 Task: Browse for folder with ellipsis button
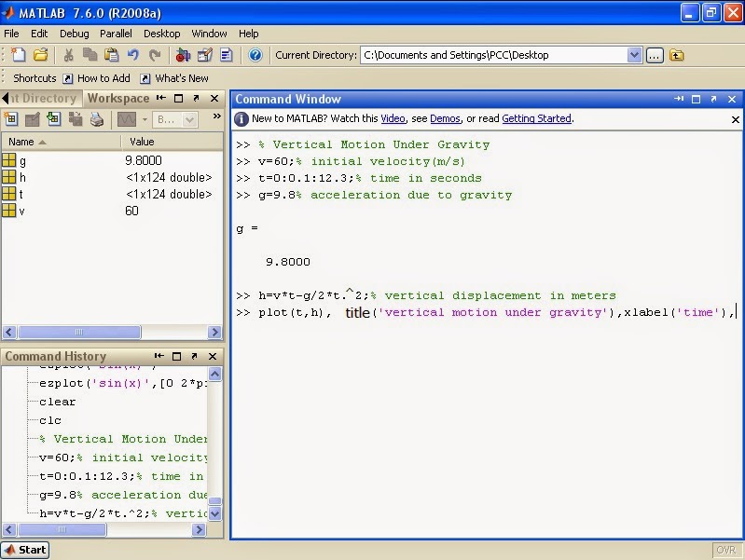pyautogui.click(x=655, y=55)
